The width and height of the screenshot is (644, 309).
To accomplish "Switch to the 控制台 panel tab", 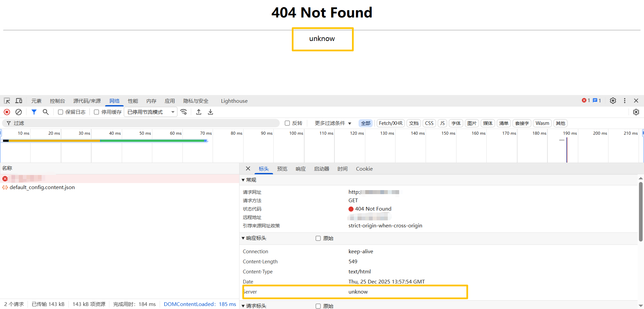I will pyautogui.click(x=57, y=101).
